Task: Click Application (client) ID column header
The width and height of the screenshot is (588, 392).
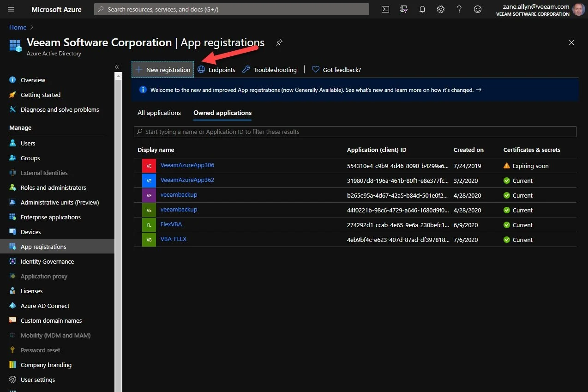Action: point(377,150)
